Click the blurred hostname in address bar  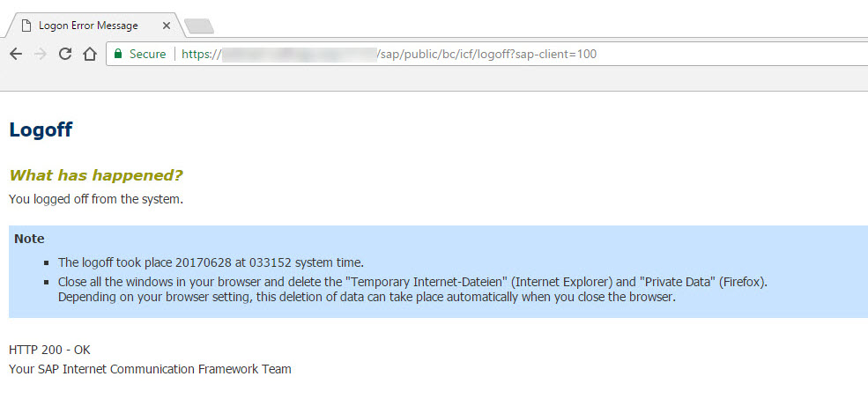click(x=299, y=55)
